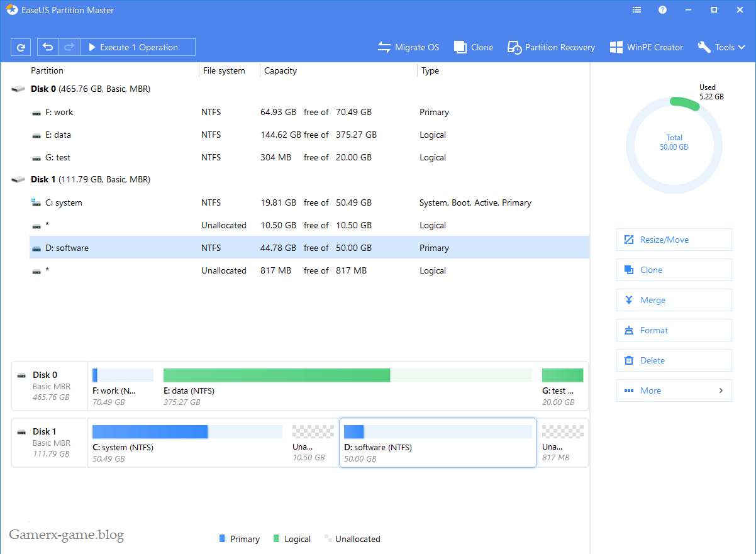
Task: Click the Disk 0 label in disk map
Action: pyautogui.click(x=45, y=375)
